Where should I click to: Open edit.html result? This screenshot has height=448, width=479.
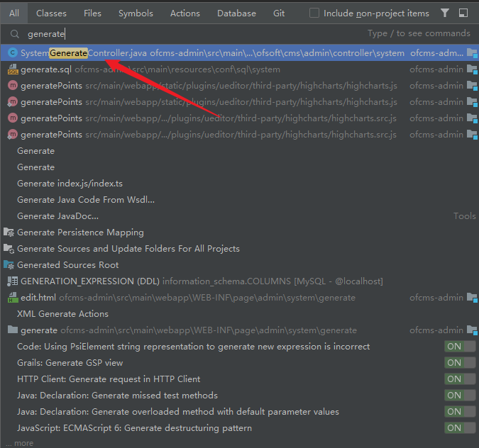[240, 298]
